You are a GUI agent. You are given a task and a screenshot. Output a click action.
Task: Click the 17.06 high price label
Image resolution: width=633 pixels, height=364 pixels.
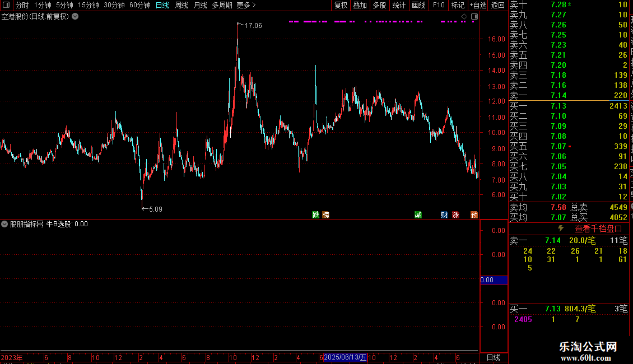[x=253, y=25]
